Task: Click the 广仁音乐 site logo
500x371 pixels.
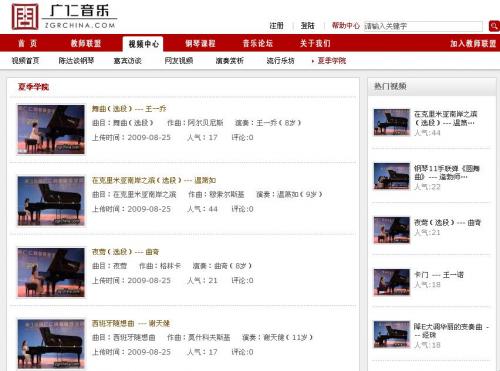Action: pyautogui.click(x=64, y=17)
